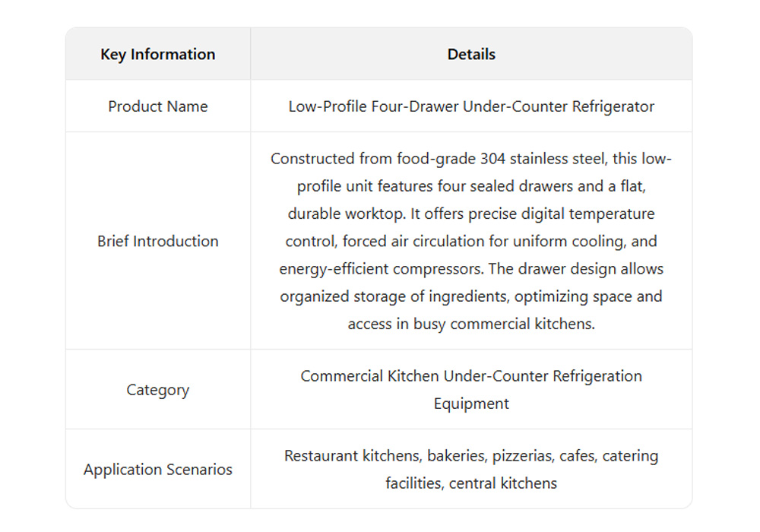Click the word "Equipment" in the Category value
Image resolution: width=760 pixels, height=532 pixels.
471,404
